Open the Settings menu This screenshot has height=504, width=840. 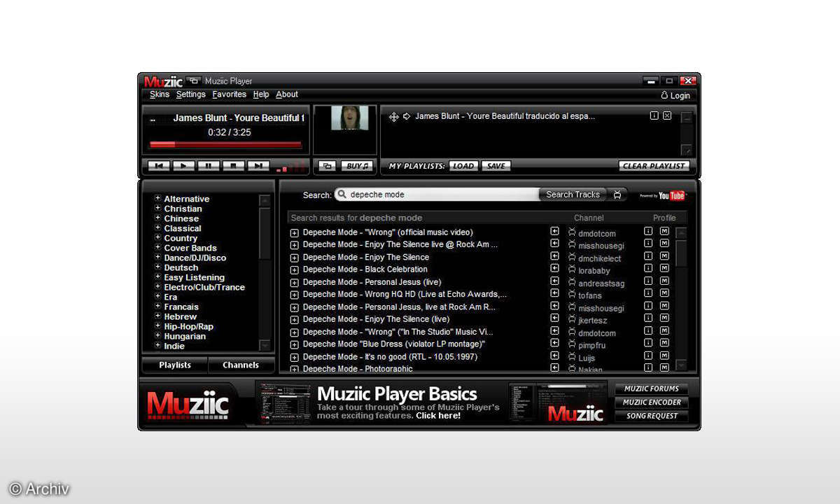click(x=190, y=94)
